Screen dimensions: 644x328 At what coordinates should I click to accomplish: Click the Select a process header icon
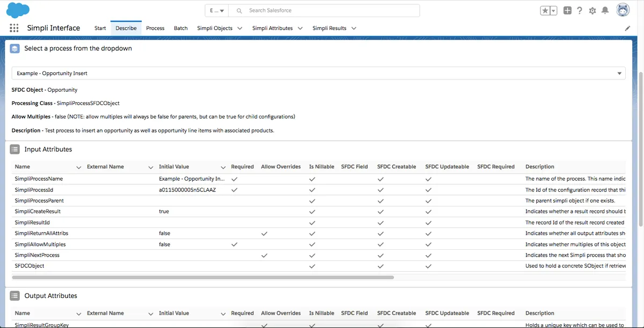click(x=15, y=48)
